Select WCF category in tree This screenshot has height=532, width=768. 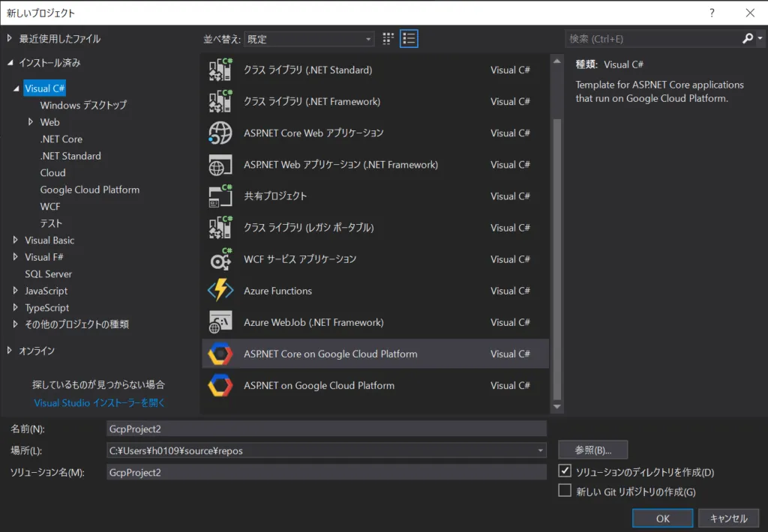click(50, 207)
